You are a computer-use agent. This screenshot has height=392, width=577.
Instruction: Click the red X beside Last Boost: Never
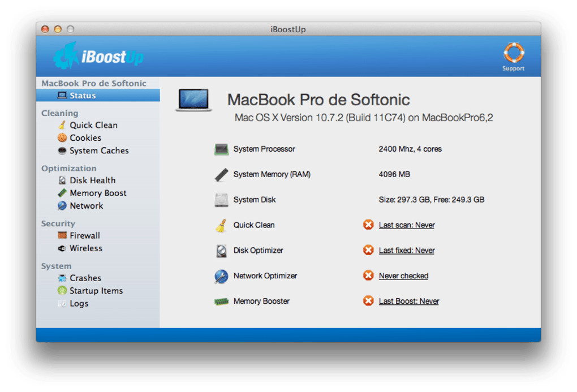(368, 301)
